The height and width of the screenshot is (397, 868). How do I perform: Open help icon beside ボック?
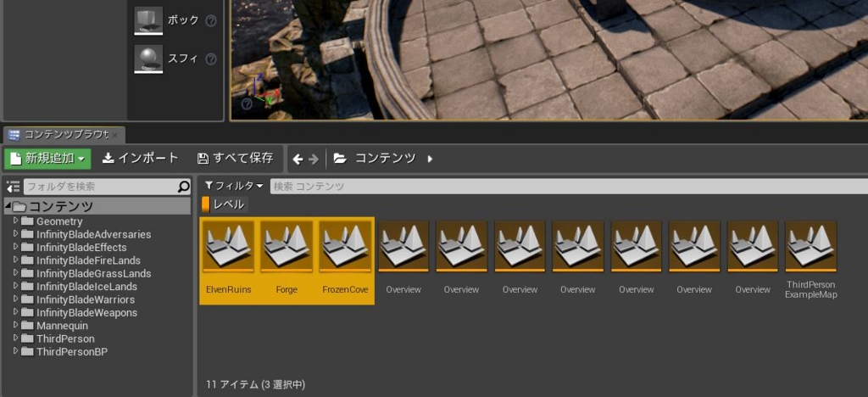(x=210, y=21)
